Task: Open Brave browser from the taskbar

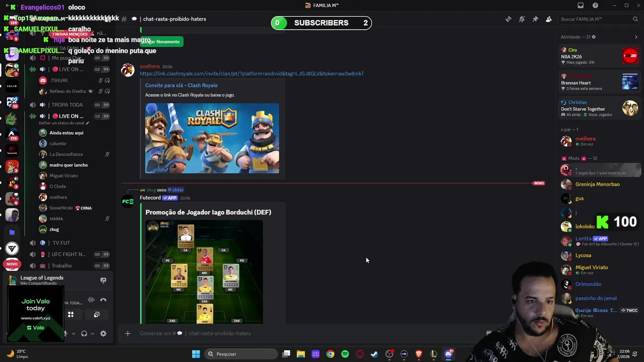Action: 419,354
